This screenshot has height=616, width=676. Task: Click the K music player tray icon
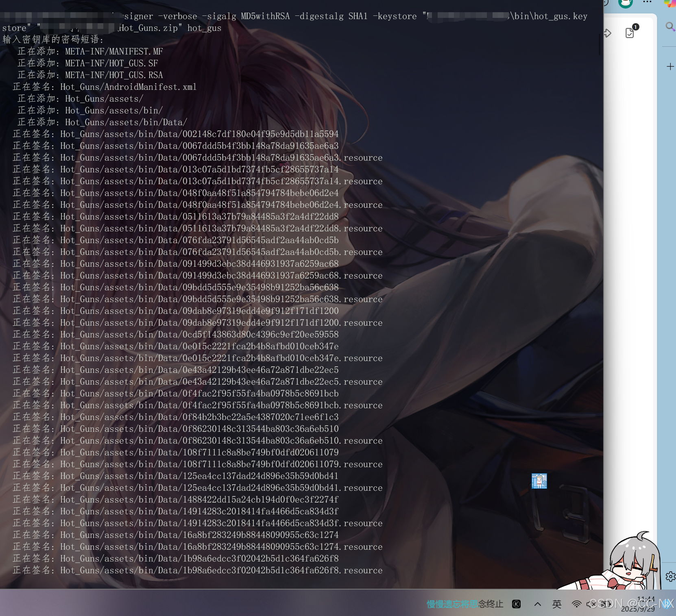pyautogui.click(x=516, y=604)
